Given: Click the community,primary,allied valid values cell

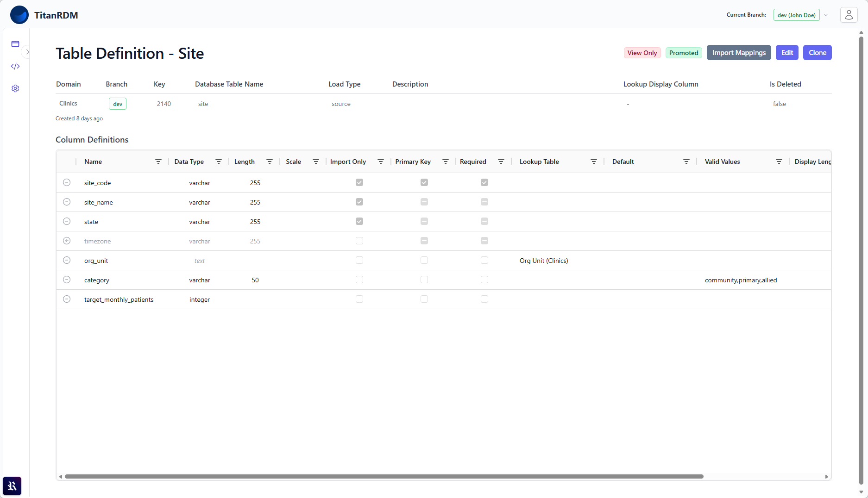Looking at the screenshot, I should click(741, 280).
